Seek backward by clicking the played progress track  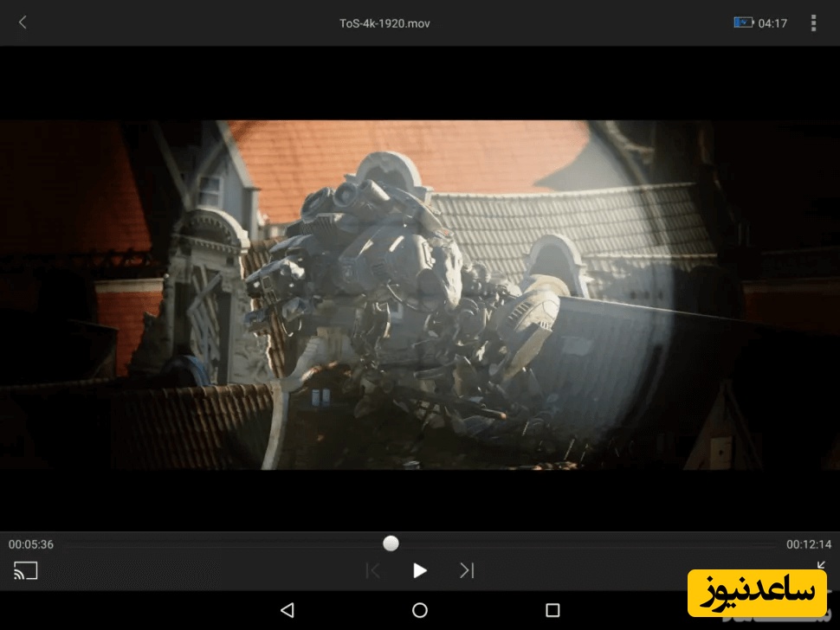[x=216, y=543]
